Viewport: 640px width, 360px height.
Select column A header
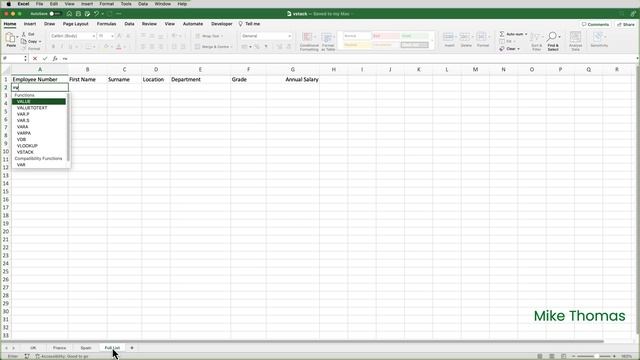click(40, 69)
